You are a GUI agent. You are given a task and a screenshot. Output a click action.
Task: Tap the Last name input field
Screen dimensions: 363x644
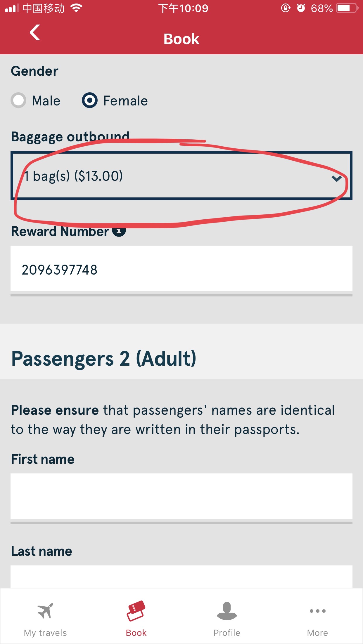tap(181, 577)
